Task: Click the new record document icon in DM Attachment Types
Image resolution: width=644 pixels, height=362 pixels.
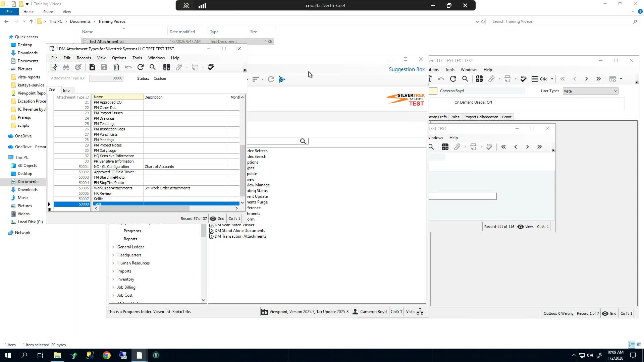Action: coord(92,67)
